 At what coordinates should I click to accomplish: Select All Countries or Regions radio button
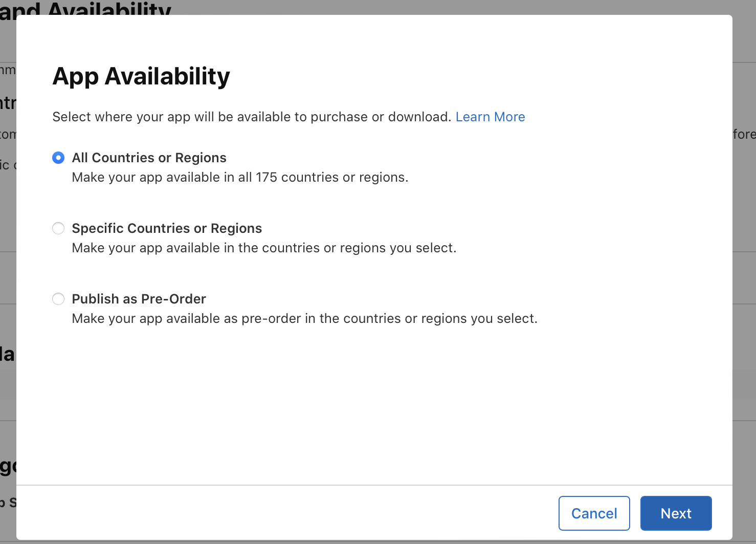click(x=58, y=158)
